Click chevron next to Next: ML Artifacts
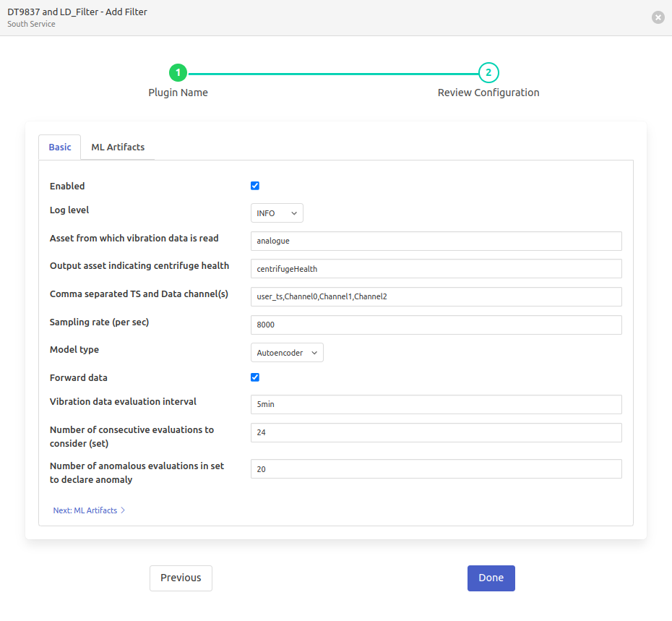Image resolution: width=672 pixels, height=621 pixels. pyautogui.click(x=123, y=510)
